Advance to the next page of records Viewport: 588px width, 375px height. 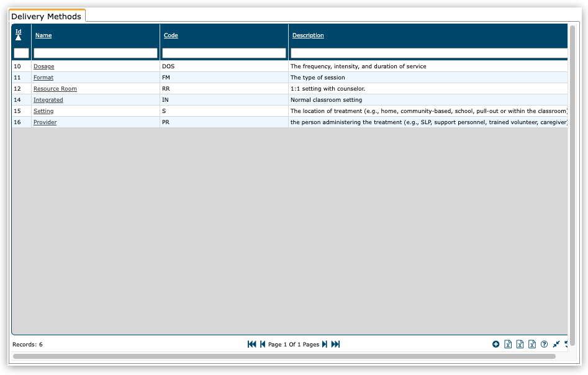point(324,344)
